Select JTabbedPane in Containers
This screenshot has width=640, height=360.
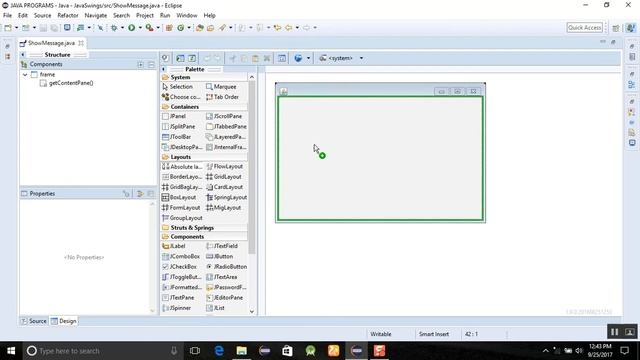click(x=227, y=127)
